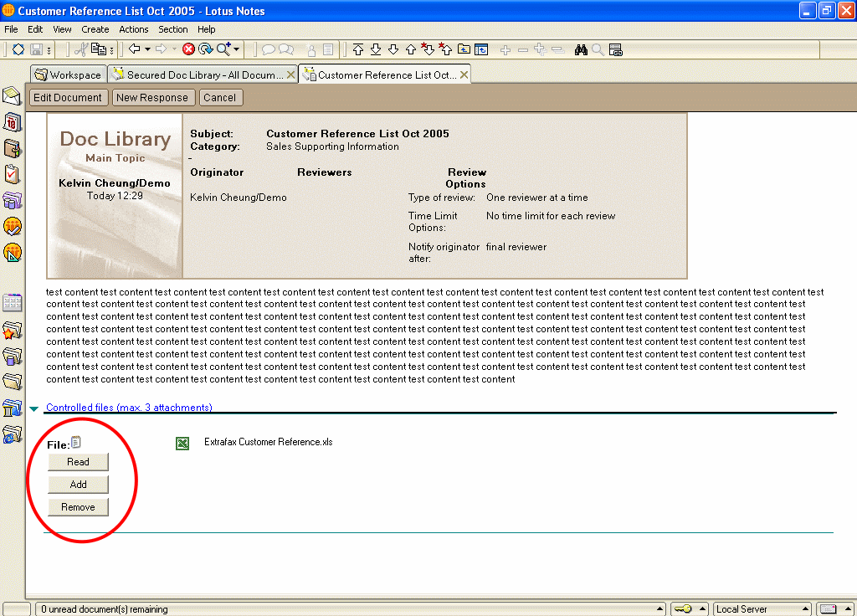Image resolution: width=857 pixels, height=616 pixels.
Task: Click the Edit Document button
Action: pos(67,98)
